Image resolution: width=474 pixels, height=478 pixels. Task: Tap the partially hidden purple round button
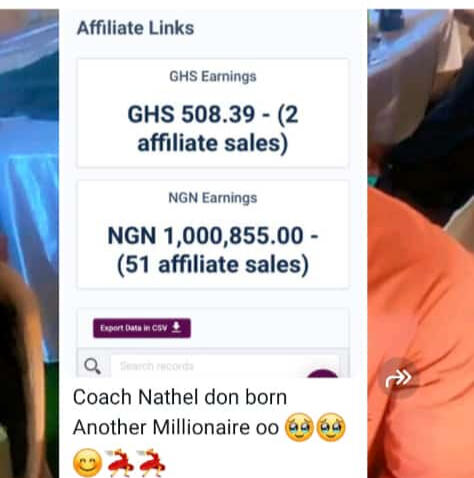[x=322, y=373]
